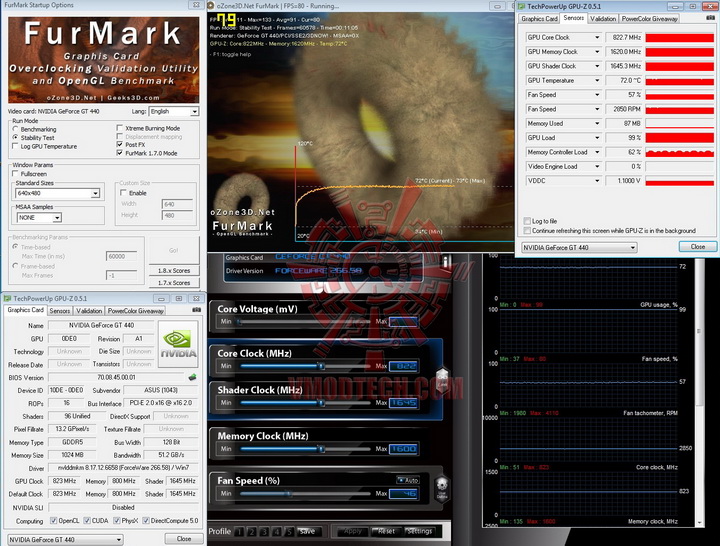Open the Lang English dropdown

pos(195,112)
